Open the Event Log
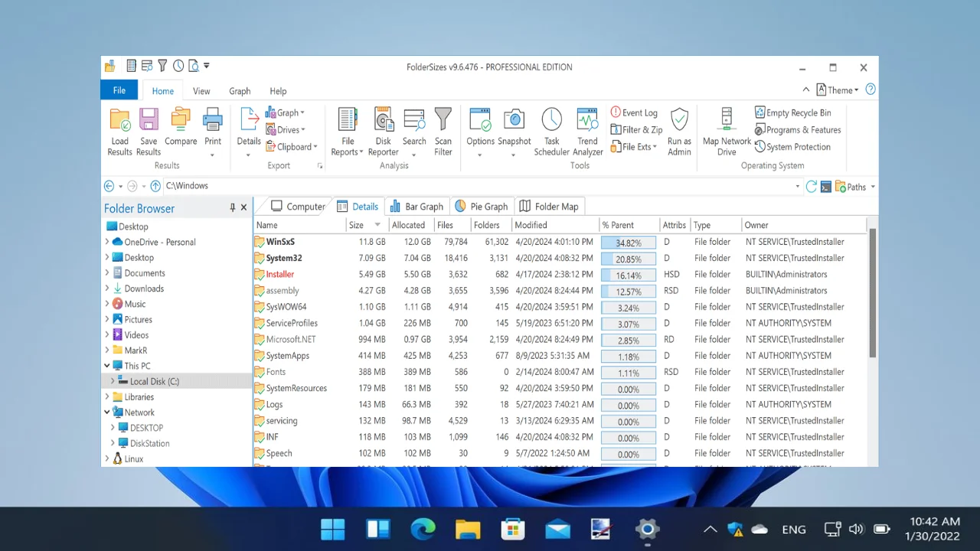The width and height of the screenshot is (980, 551). coord(634,112)
